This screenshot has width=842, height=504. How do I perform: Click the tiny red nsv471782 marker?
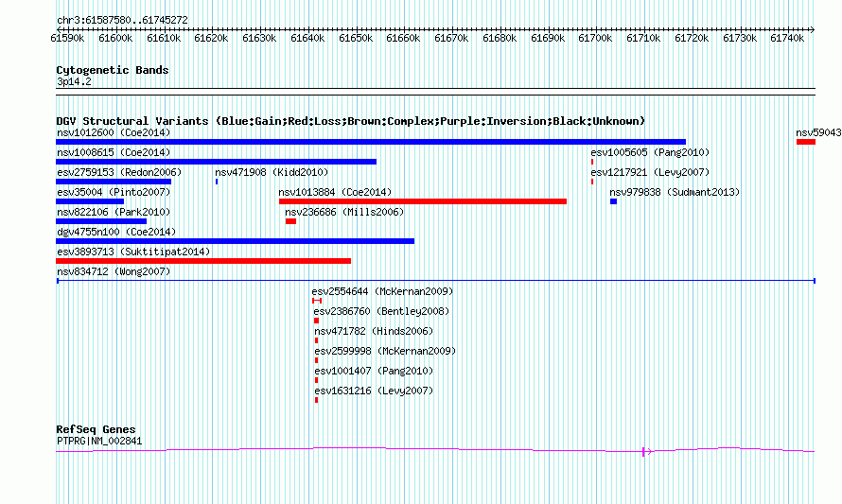coord(316,340)
